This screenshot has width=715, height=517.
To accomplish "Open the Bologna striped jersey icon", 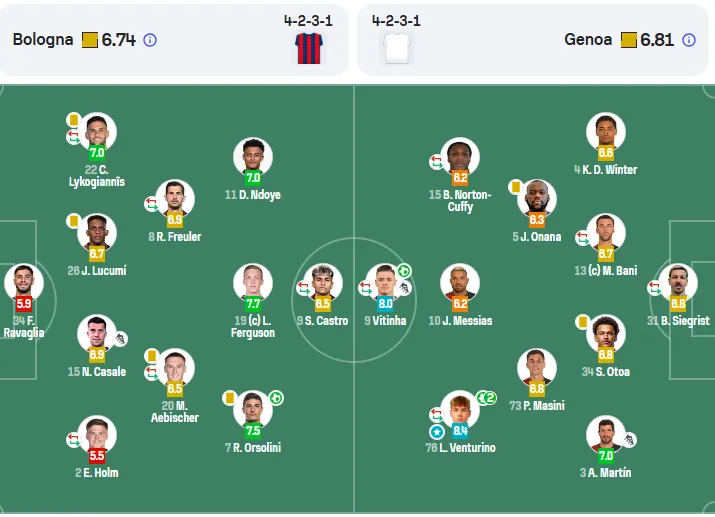I will (x=309, y=48).
